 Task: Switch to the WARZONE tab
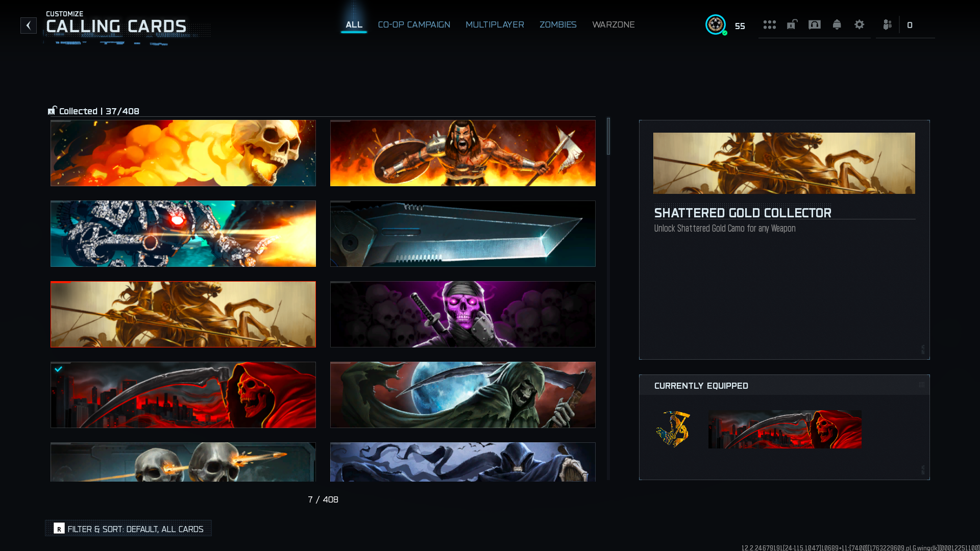(x=614, y=24)
